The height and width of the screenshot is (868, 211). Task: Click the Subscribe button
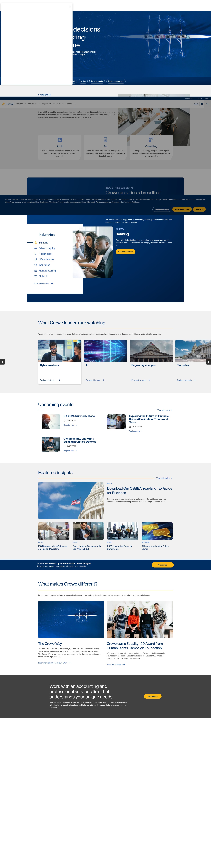(163, 565)
